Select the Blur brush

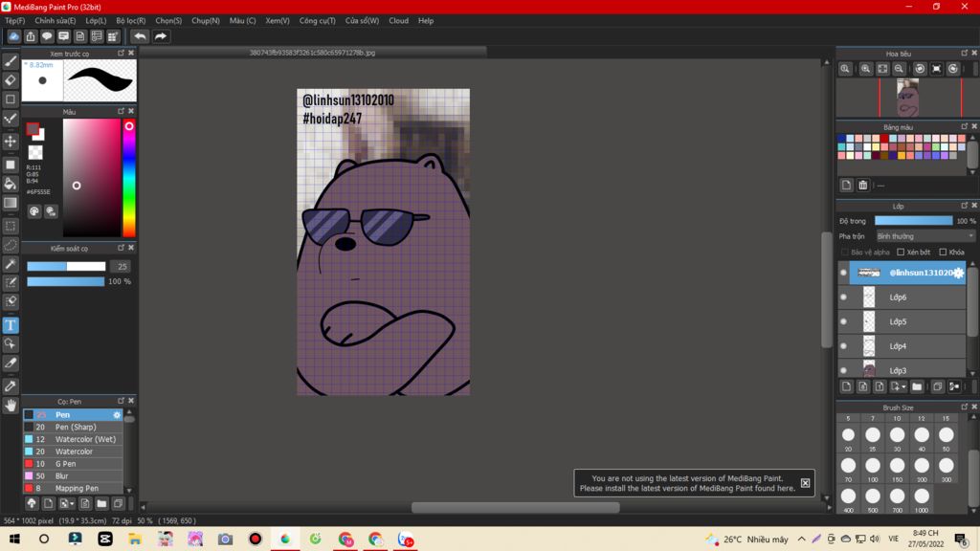click(x=73, y=476)
